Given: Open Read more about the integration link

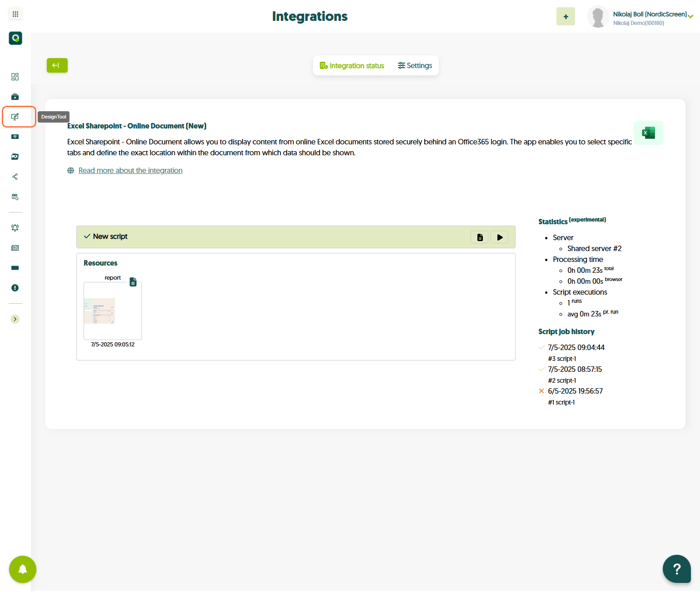Looking at the screenshot, I should (130, 170).
